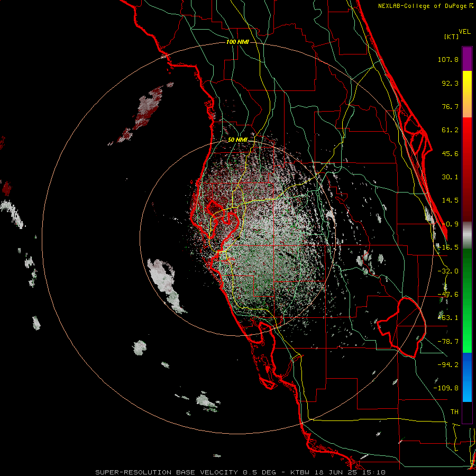476x476 pixels.
Task: Select the 30.1 velocity scale value
Action: click(450, 177)
